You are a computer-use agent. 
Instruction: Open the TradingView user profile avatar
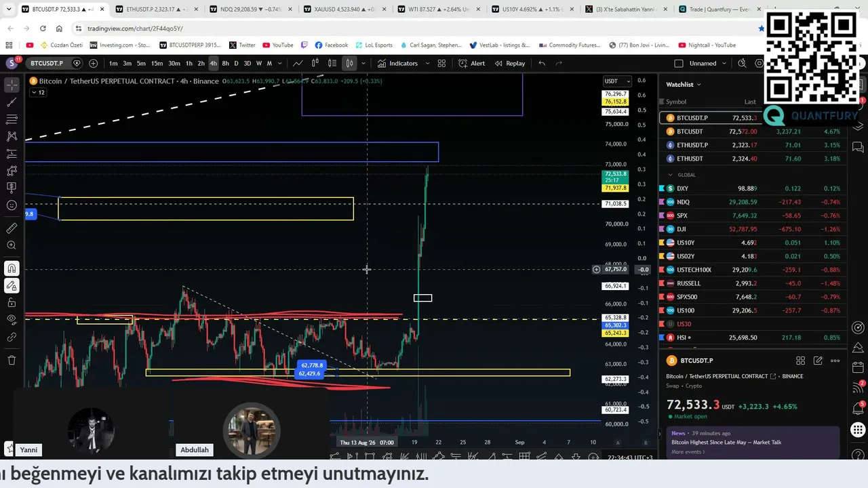[12, 63]
